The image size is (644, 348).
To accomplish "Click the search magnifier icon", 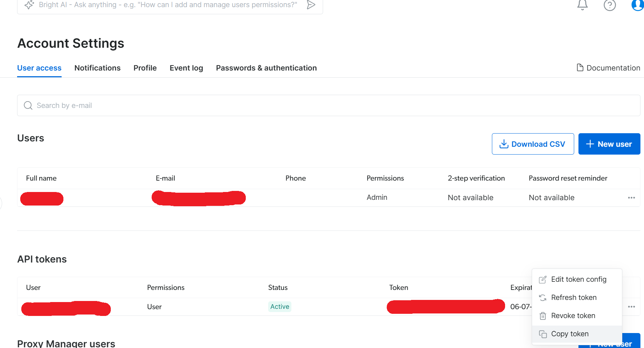I will tap(28, 105).
